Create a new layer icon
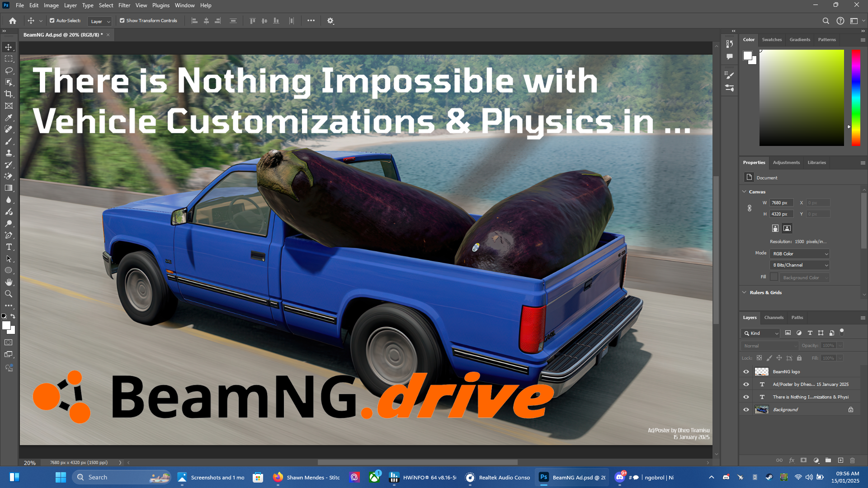The height and width of the screenshot is (488, 868). [x=840, y=460]
